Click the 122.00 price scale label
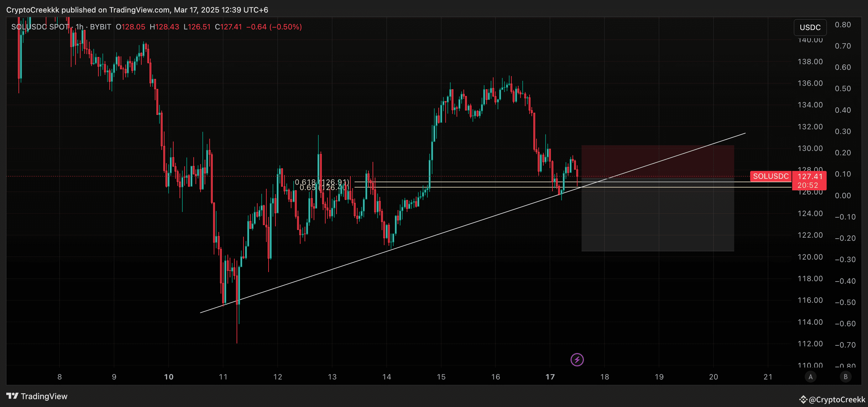The height and width of the screenshot is (407, 868). [x=810, y=235]
